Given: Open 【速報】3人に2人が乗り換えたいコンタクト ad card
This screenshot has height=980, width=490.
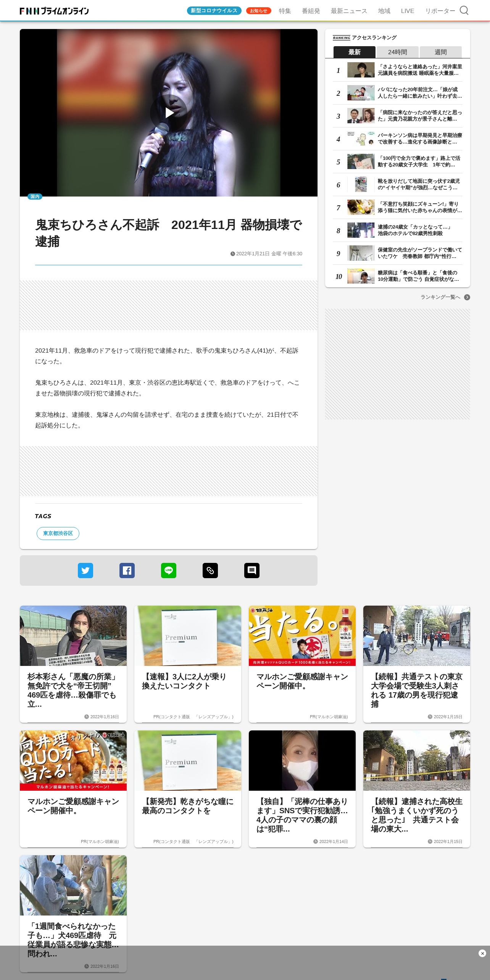Looking at the screenshot, I should click(188, 664).
